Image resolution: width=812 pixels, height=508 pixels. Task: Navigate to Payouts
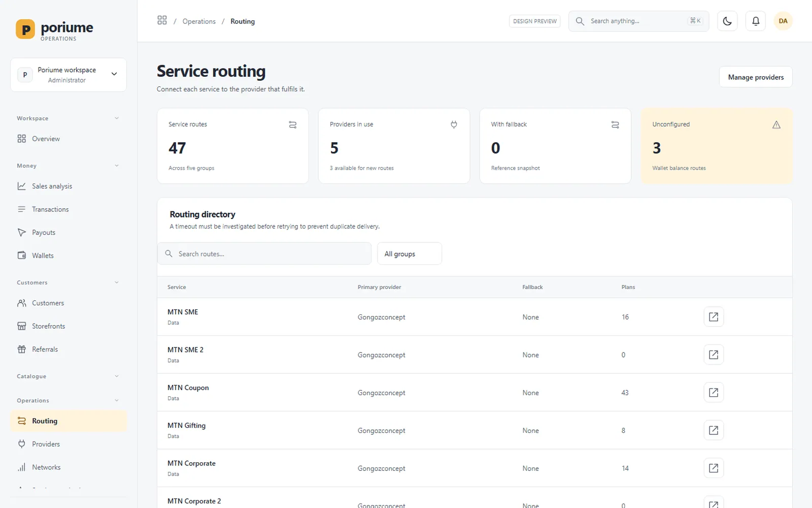69,232
